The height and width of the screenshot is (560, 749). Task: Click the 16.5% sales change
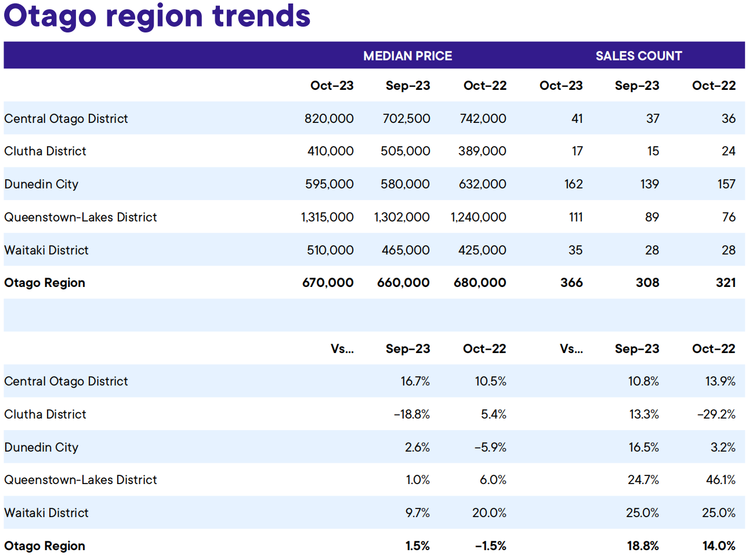point(644,447)
